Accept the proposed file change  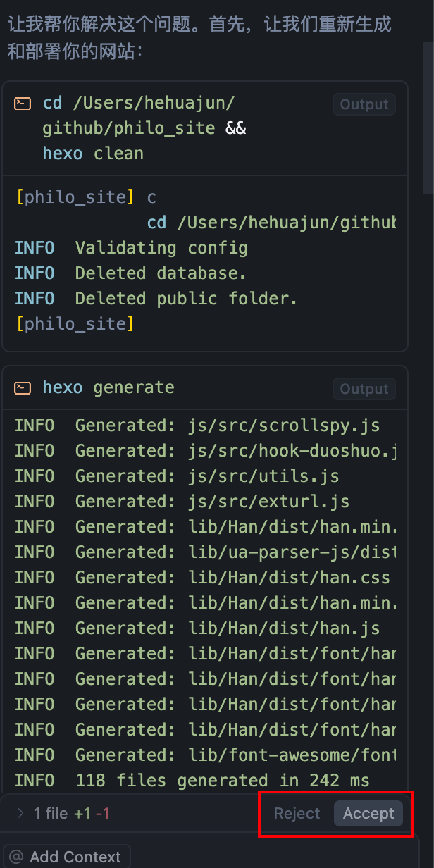coord(368,814)
